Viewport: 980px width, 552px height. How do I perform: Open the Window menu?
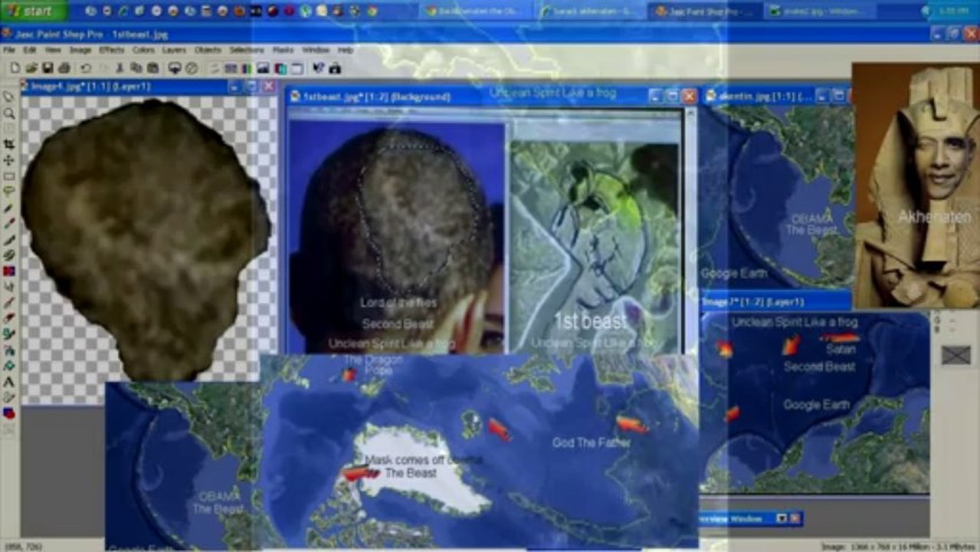click(x=316, y=50)
